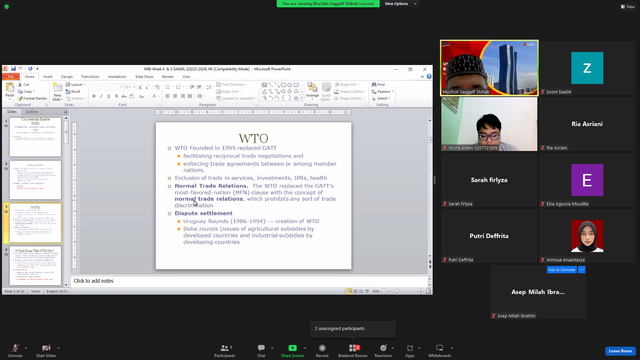
Task: Click zoom out minus button in status bar
Action: point(384,291)
